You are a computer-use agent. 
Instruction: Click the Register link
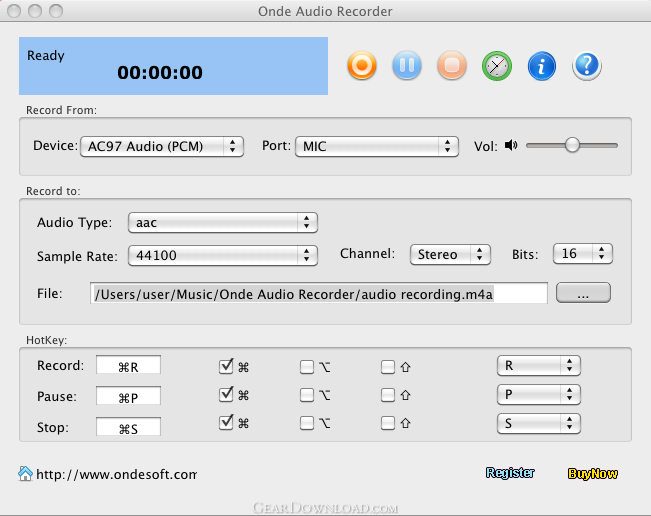(x=510, y=473)
